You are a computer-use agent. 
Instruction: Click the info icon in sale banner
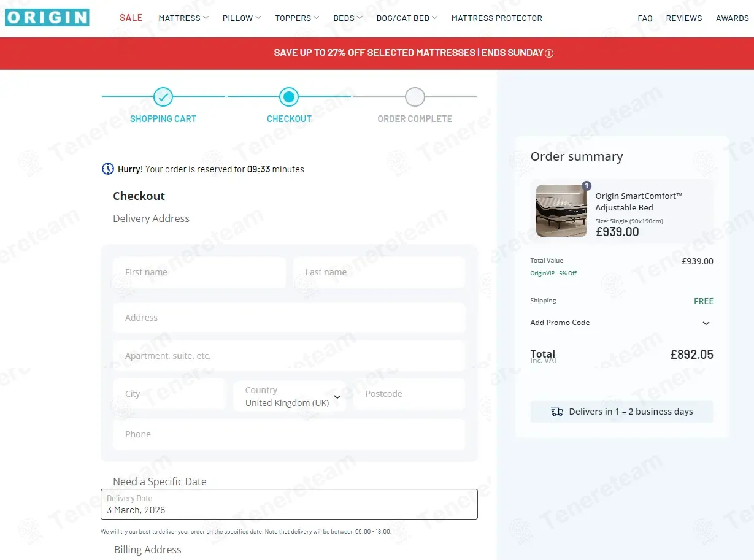click(549, 53)
